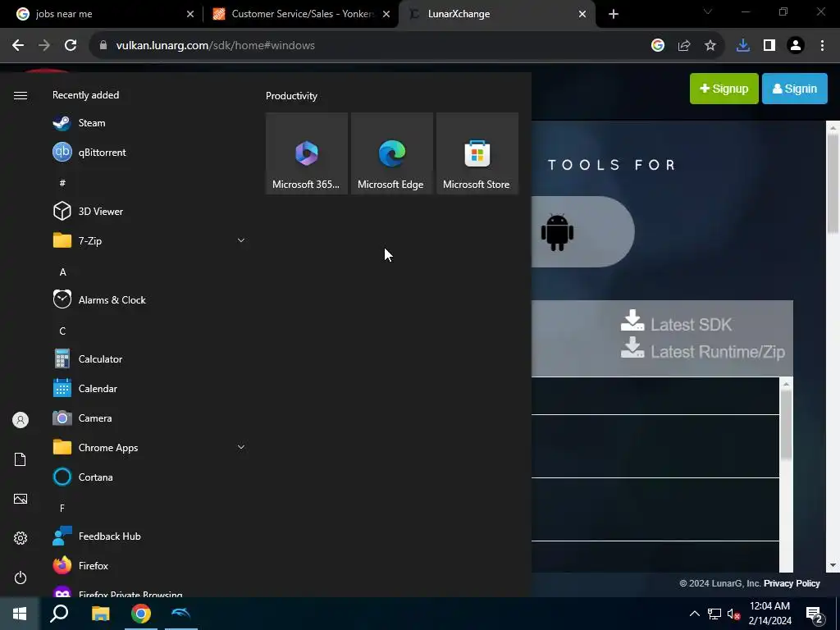Jump to letter group 'A' header
840x630 pixels.
pos(62,272)
